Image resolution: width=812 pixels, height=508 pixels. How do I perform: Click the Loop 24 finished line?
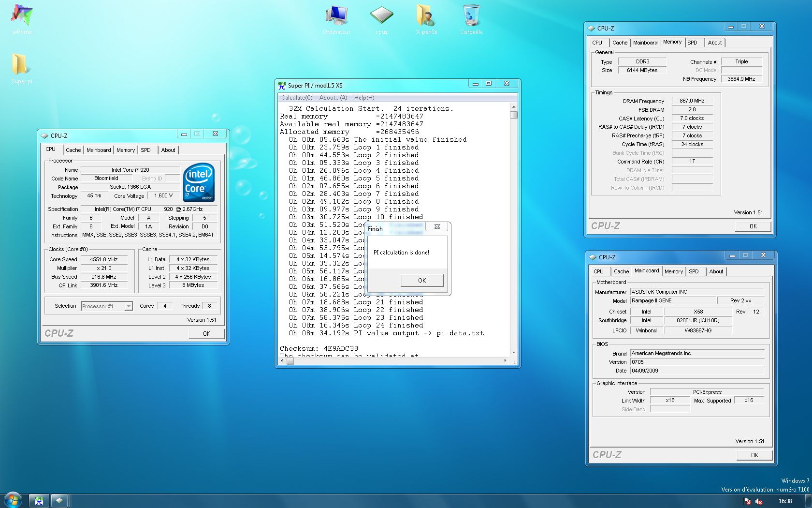356,325
